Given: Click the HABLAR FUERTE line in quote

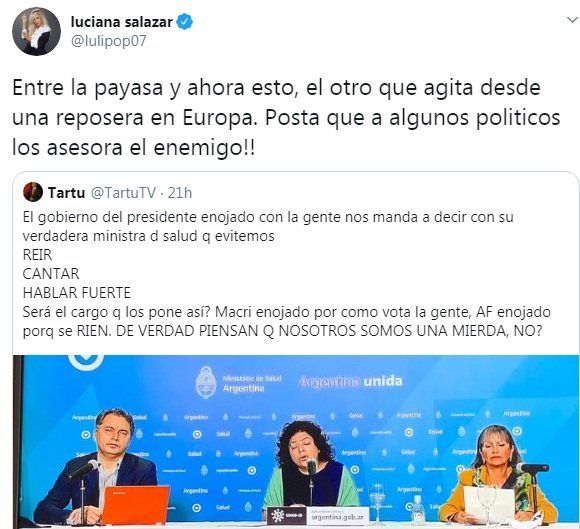Looking at the screenshot, I should pos(77,293).
